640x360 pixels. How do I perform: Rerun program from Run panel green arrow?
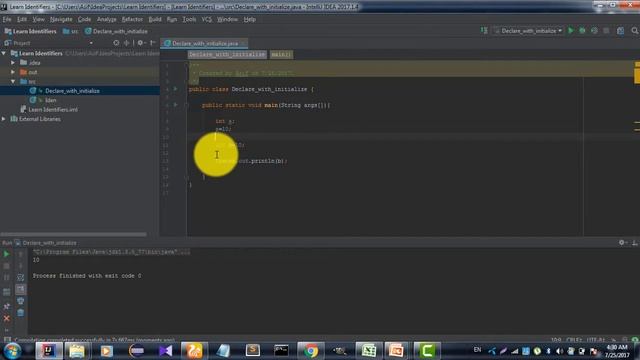pos(7,254)
